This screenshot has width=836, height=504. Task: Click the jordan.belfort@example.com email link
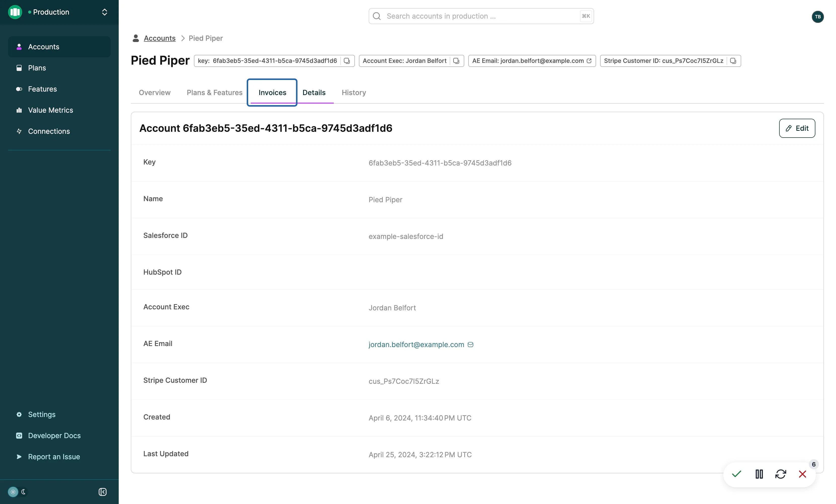coord(416,345)
